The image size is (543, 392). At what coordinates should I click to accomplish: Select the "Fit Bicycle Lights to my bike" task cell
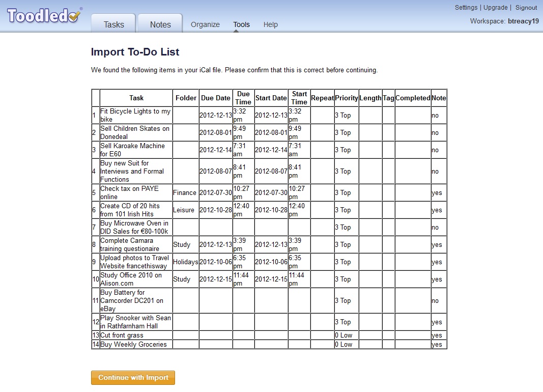pos(136,115)
